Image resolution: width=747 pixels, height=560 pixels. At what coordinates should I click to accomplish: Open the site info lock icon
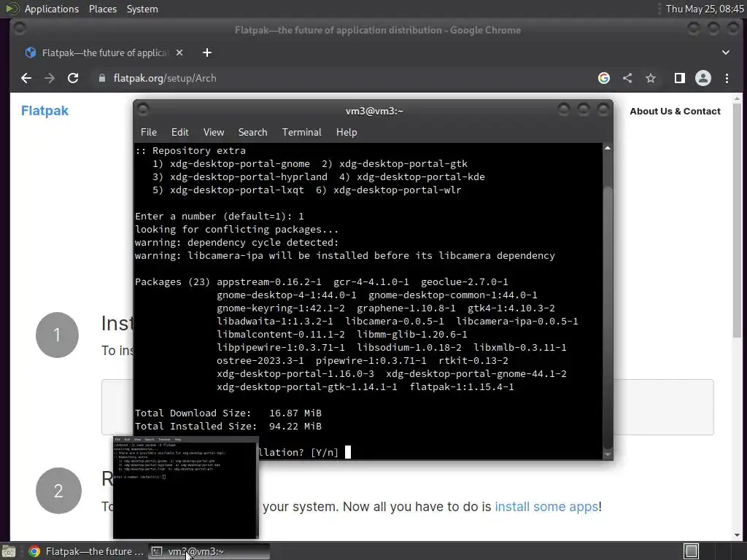click(102, 78)
